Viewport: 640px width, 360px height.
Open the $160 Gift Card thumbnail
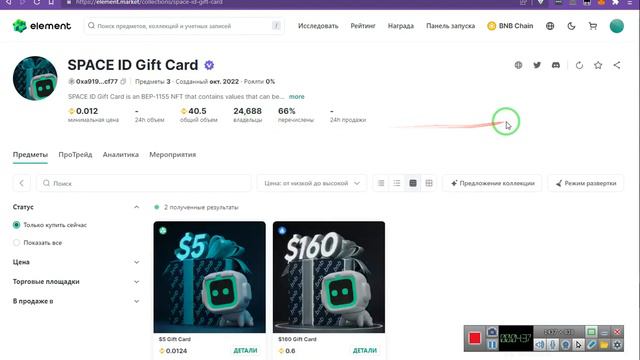pos(329,277)
